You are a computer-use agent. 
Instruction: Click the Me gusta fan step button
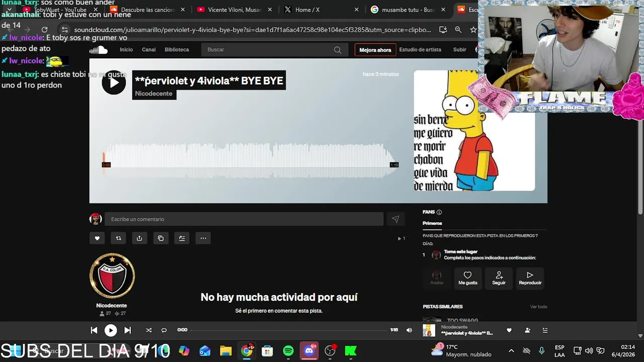pyautogui.click(x=467, y=278)
